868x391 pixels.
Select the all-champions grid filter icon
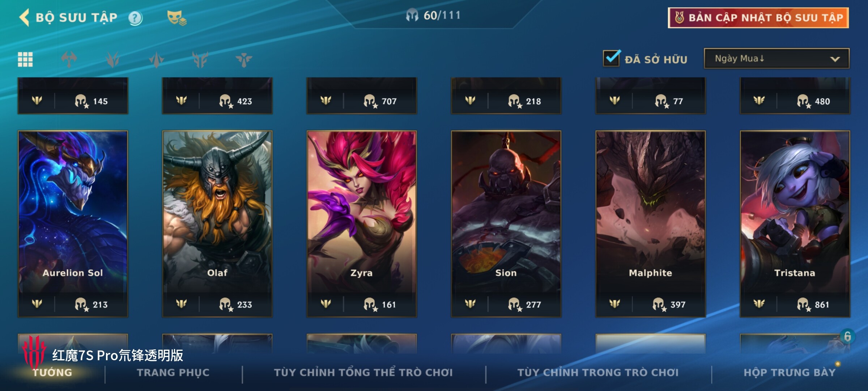[x=25, y=59]
